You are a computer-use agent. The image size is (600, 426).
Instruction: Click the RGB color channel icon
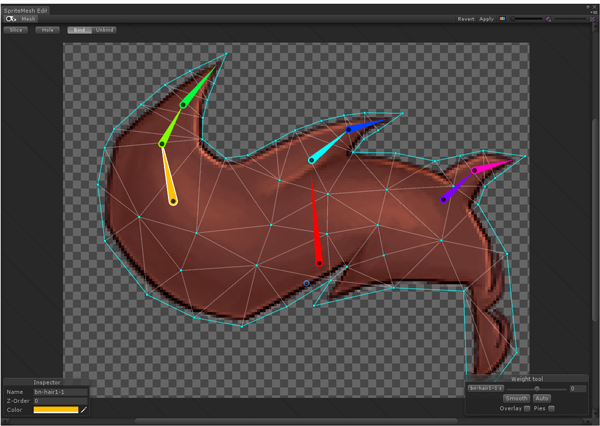(x=502, y=19)
